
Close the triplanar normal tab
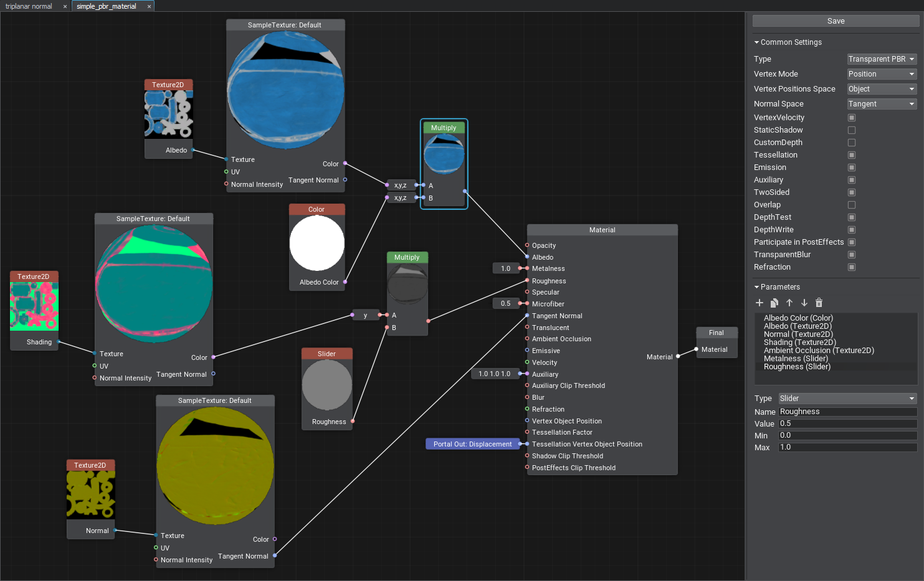(x=65, y=7)
